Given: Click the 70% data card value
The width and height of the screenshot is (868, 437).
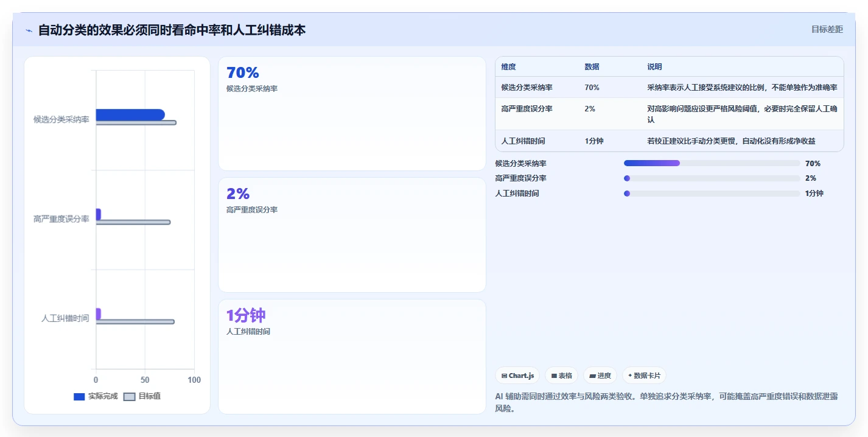Looking at the screenshot, I should 243,72.
